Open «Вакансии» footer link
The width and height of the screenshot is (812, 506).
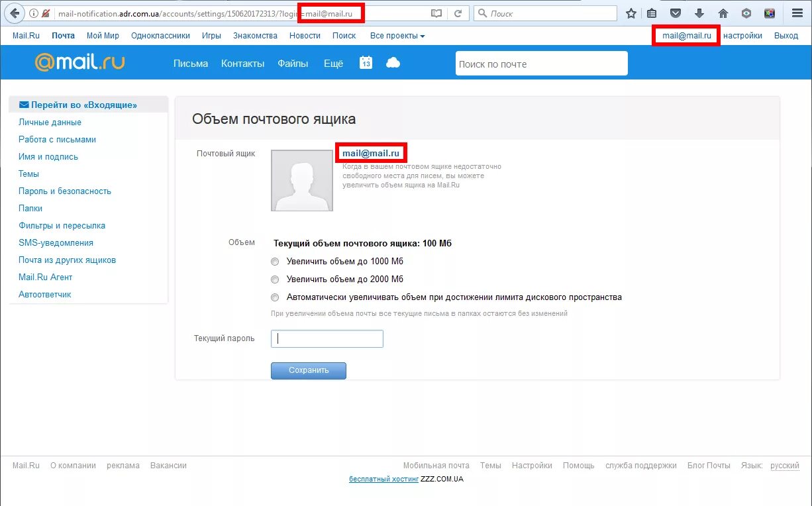[x=168, y=466]
